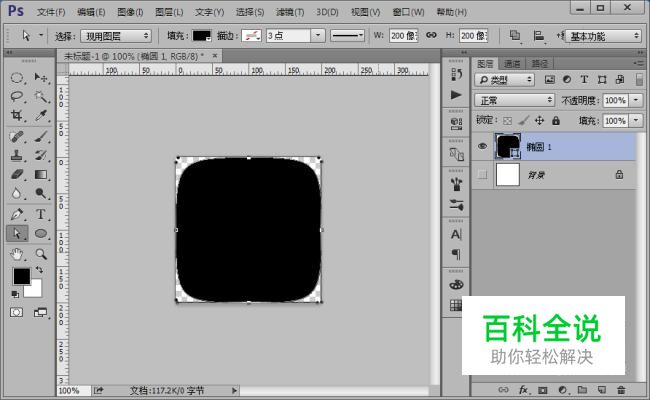Select the Hand tool
The width and height of the screenshot is (650, 400).
tap(17, 254)
